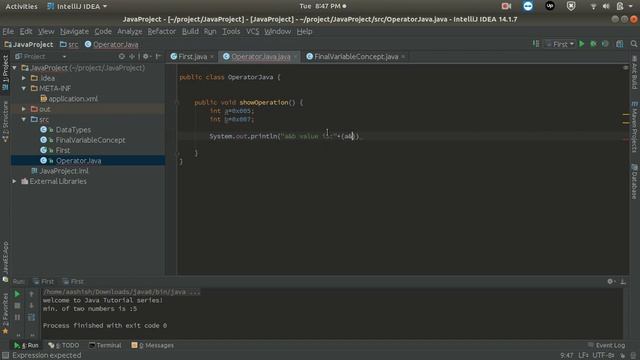Close the First.java tab

pos(212,57)
